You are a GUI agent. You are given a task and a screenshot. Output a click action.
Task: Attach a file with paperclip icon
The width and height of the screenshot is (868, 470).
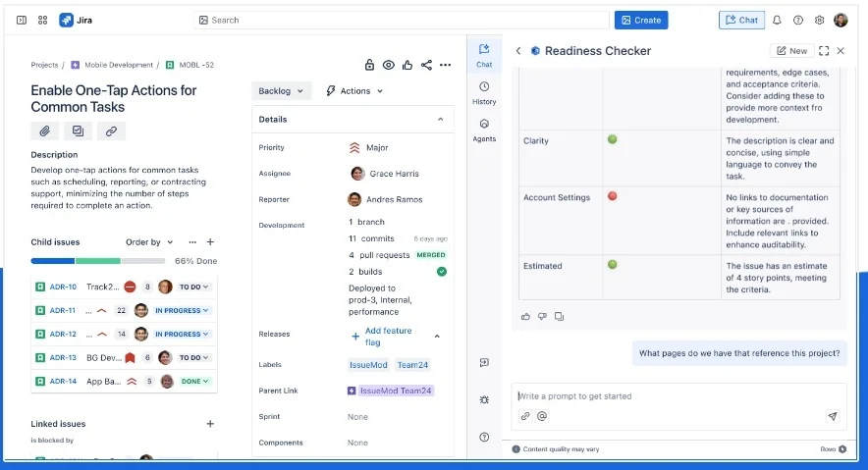click(x=45, y=131)
